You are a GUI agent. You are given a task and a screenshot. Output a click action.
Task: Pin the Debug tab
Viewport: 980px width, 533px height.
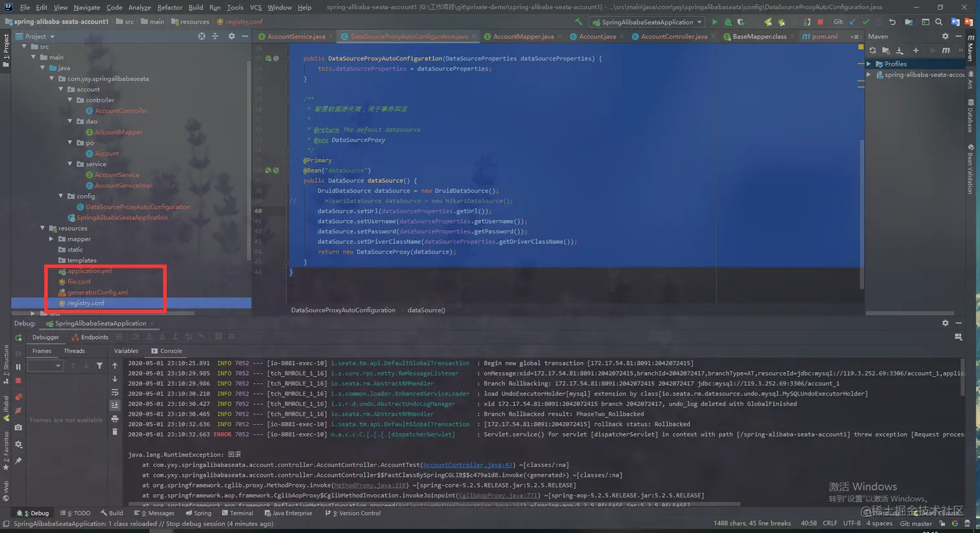tap(18, 460)
